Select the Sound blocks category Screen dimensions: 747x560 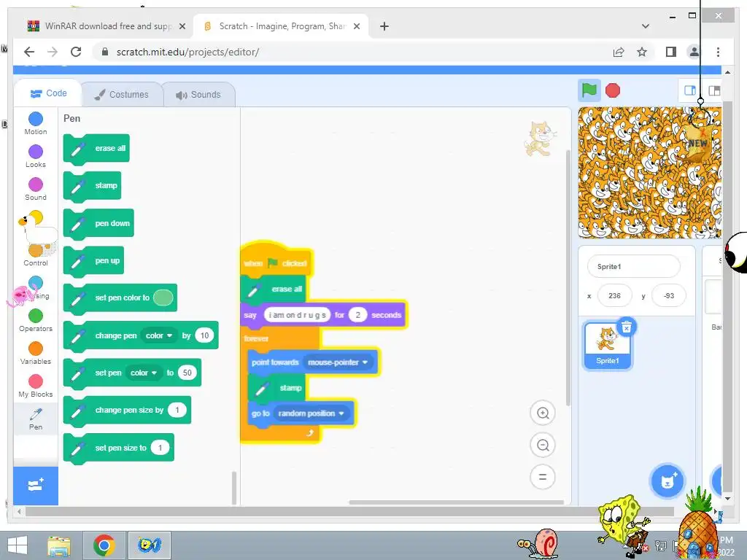[36, 189]
